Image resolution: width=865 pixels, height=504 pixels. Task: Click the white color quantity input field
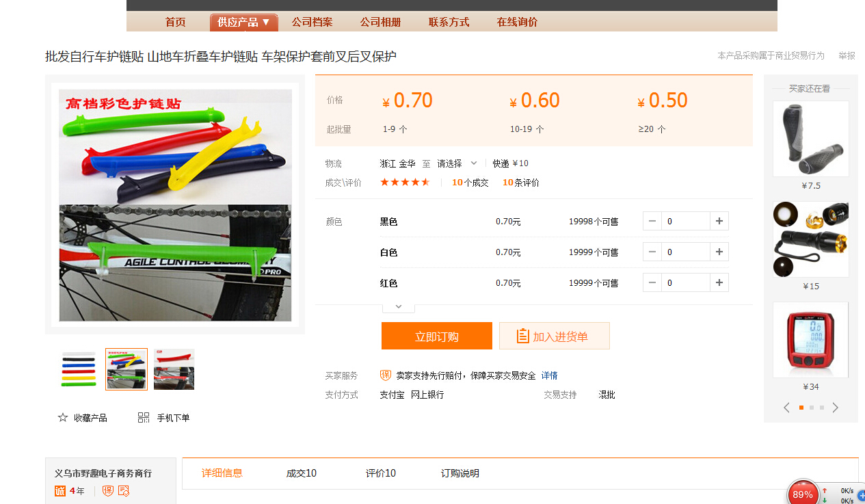685,252
